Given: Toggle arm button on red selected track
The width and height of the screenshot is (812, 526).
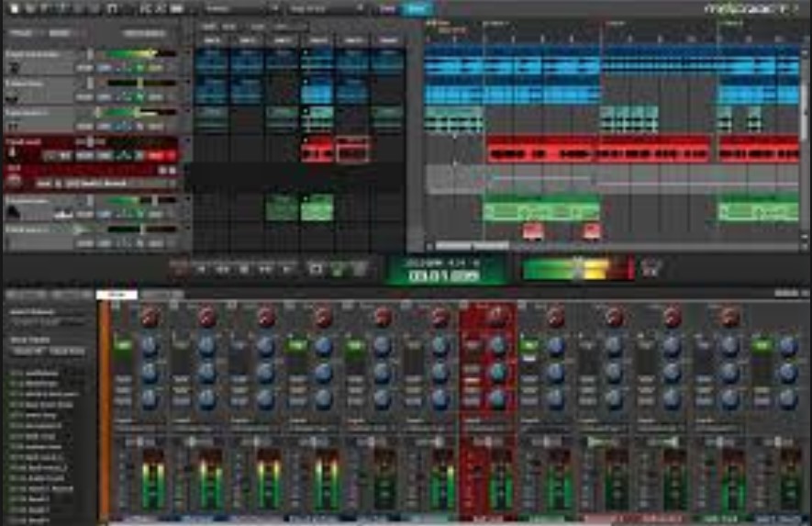Looking at the screenshot, I should point(155,155).
